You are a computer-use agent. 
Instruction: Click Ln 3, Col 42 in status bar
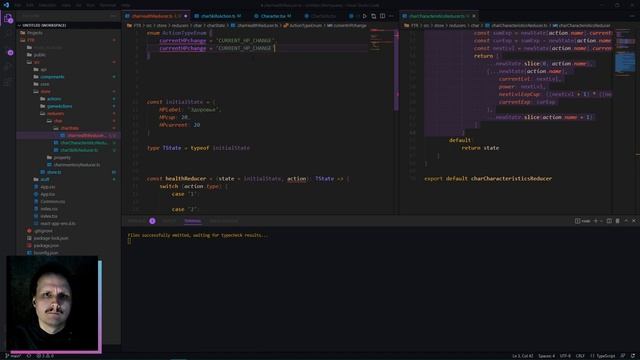[x=522, y=356]
